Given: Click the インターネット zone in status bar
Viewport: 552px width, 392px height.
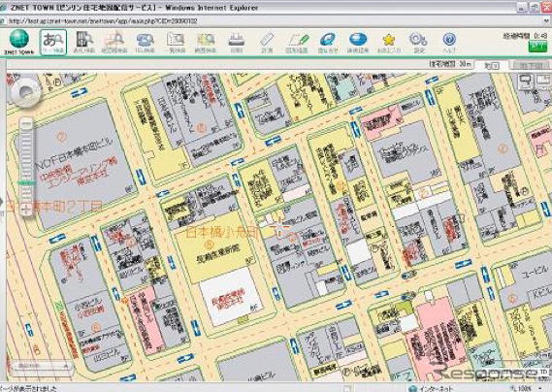Looking at the screenshot, I should click(430, 388).
